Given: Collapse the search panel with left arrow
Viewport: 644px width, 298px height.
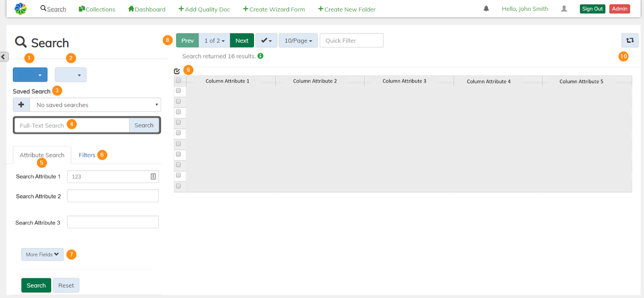Looking at the screenshot, I should pos(3,57).
